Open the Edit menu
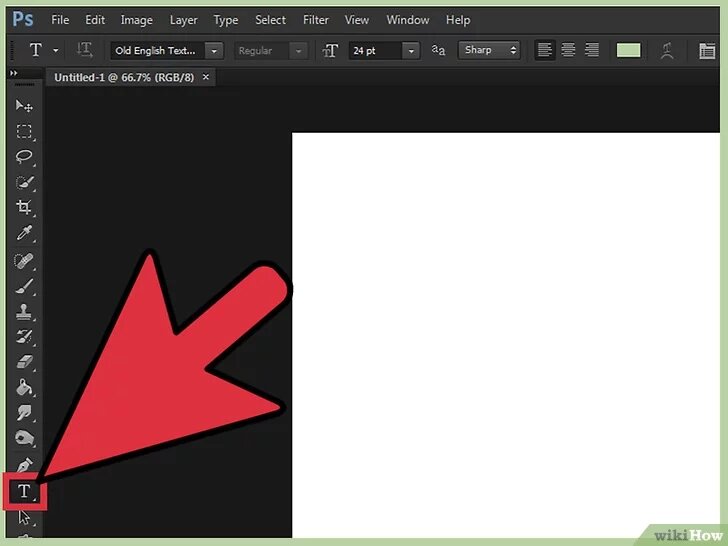 click(x=95, y=20)
